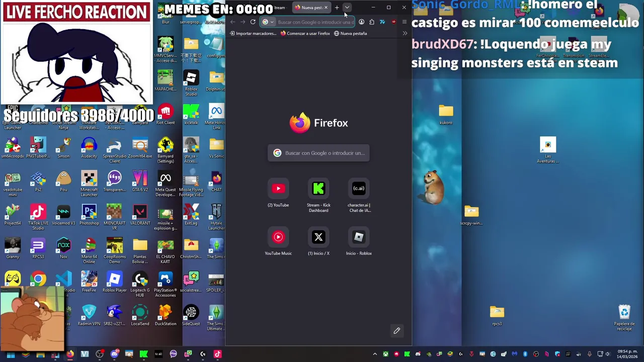644x362 pixels.
Task: Select the Papelera de reciclaje icon
Action: pyautogui.click(x=624, y=318)
